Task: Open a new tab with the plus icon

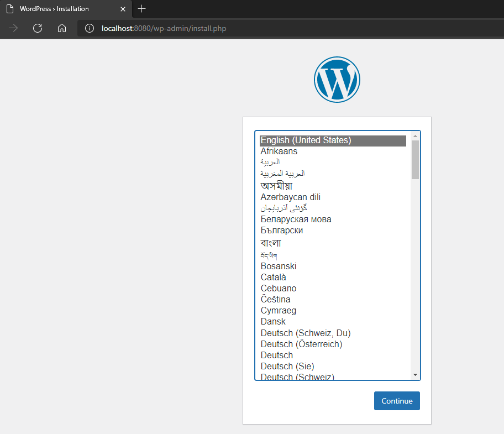Action: (141, 9)
